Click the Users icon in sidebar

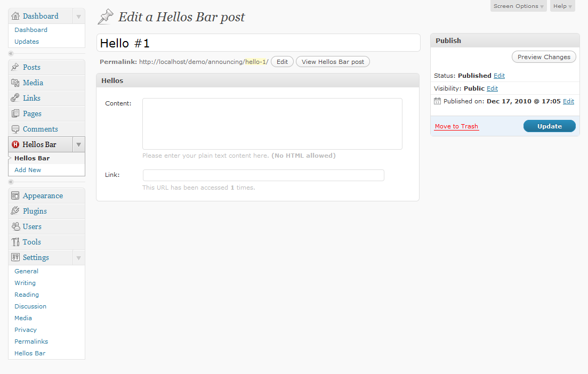15,226
